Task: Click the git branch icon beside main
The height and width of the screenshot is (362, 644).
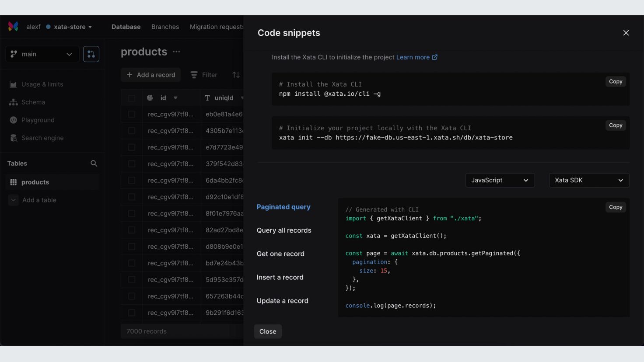Action: (x=14, y=54)
